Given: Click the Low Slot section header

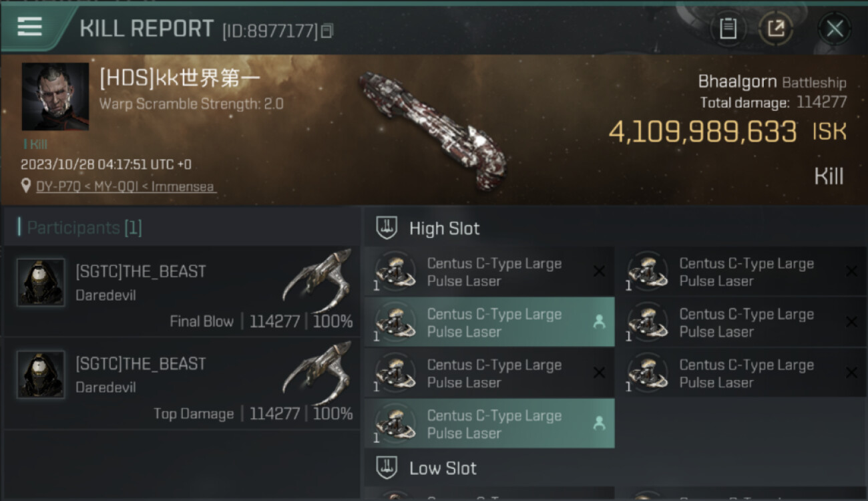Looking at the screenshot, I should pyautogui.click(x=443, y=468).
